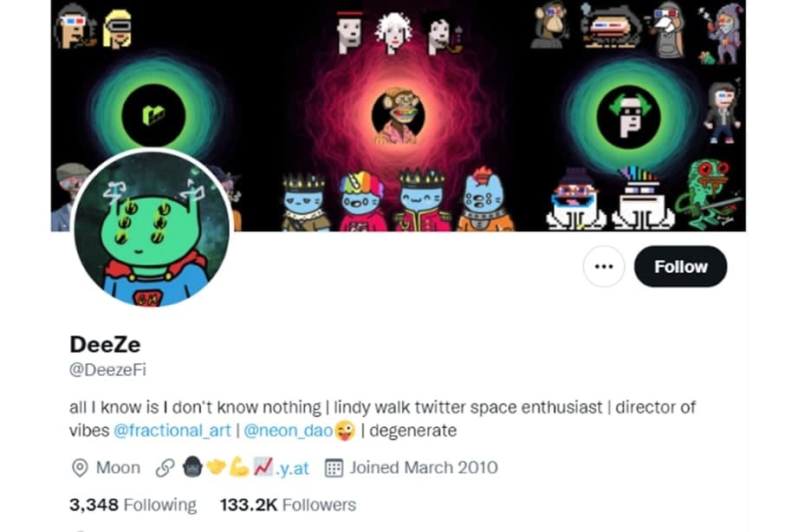The image size is (798, 532).
Task: Click the DeeZe display name
Action: (x=105, y=345)
